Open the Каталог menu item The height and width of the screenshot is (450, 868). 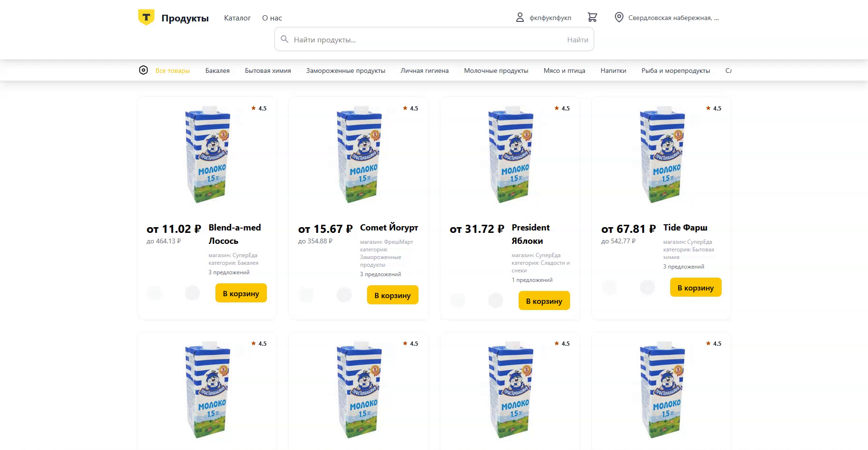click(237, 18)
